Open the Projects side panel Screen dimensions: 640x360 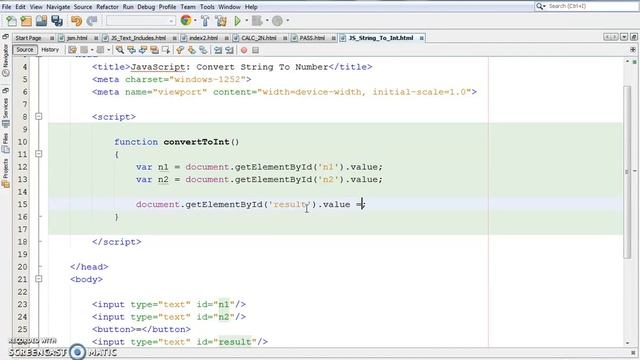5,173
